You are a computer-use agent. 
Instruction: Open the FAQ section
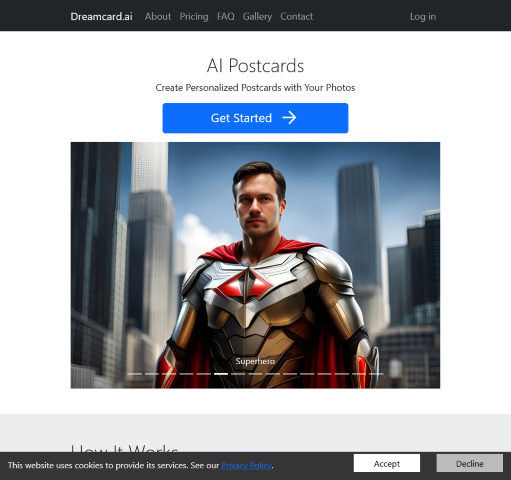coord(226,16)
